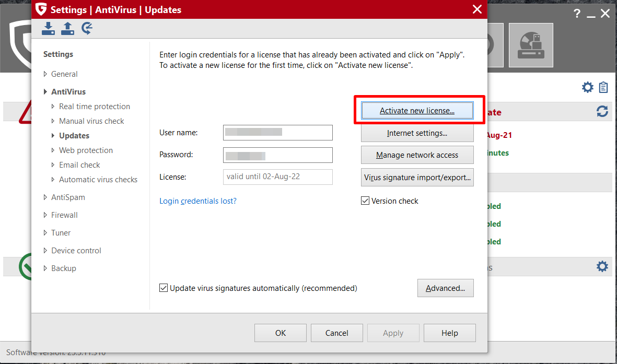Expand the Backup tree arrow
The height and width of the screenshot is (364, 617).
[x=45, y=268]
